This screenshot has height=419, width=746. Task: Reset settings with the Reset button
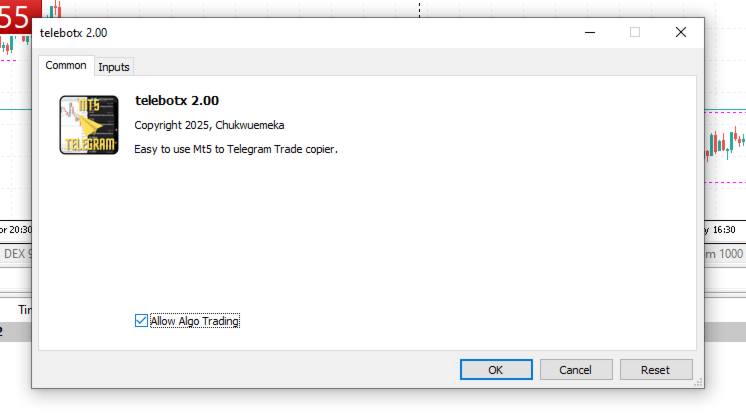tap(656, 370)
